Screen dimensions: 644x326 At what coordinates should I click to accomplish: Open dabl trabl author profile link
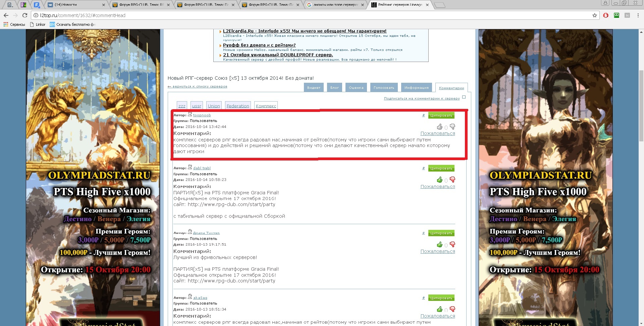tap(202, 168)
